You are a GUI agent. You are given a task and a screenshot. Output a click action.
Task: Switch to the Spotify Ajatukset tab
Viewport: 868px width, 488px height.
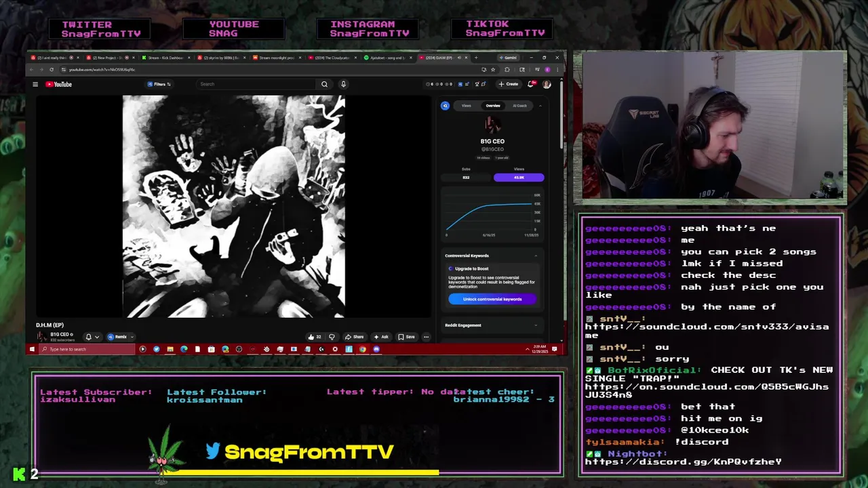(x=387, y=58)
